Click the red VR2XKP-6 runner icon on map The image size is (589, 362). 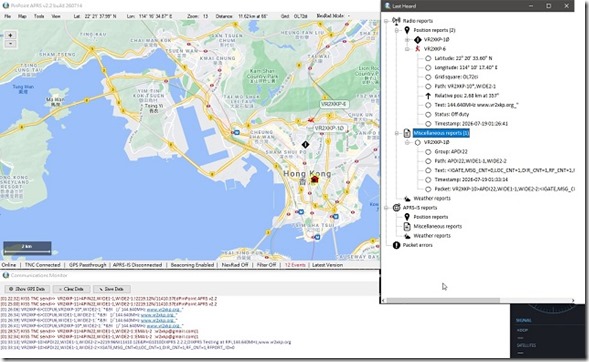311,120
